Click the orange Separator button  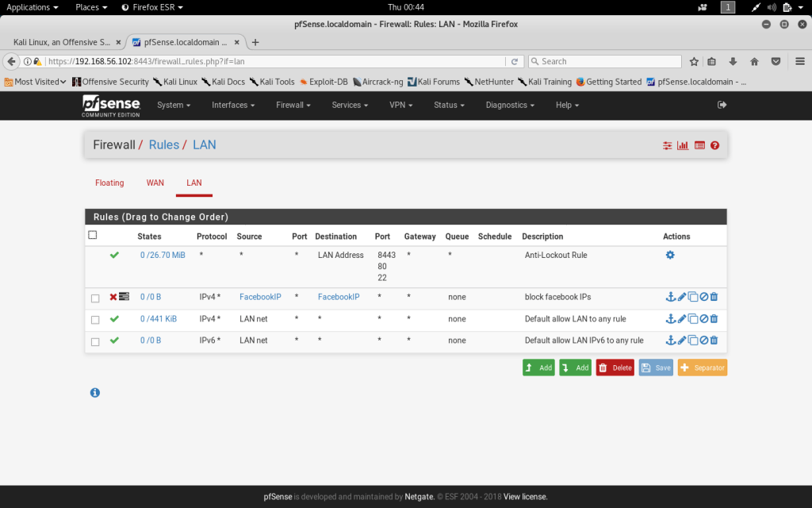click(702, 368)
